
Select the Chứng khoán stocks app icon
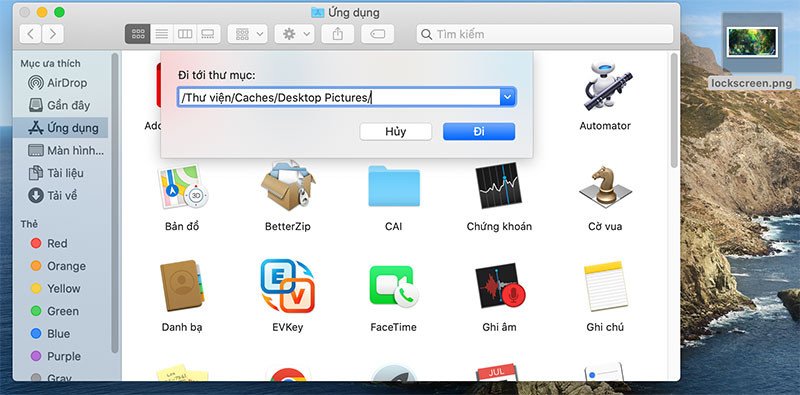click(x=499, y=186)
